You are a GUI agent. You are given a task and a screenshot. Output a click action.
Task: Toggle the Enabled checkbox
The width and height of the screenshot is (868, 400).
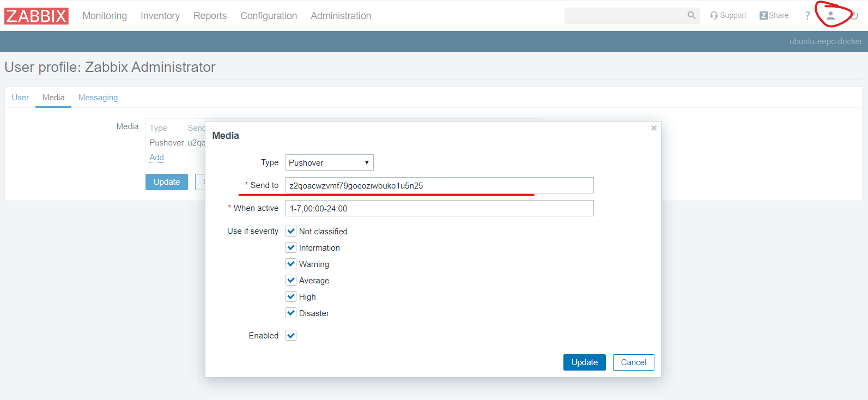pyautogui.click(x=291, y=335)
